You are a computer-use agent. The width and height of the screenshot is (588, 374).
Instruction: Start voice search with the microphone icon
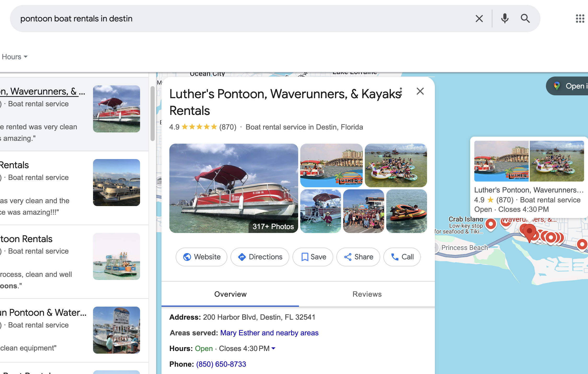click(505, 19)
